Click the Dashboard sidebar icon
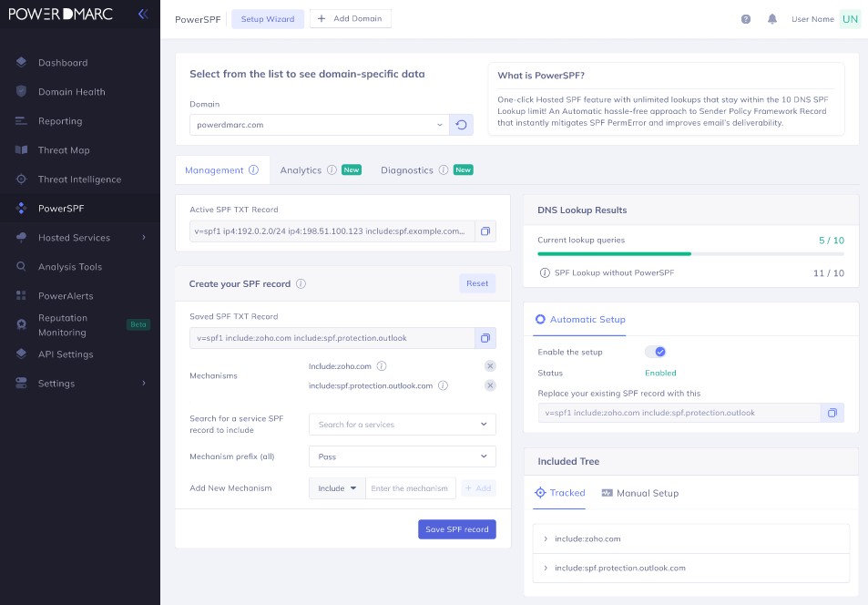868x605 pixels. tap(21, 62)
